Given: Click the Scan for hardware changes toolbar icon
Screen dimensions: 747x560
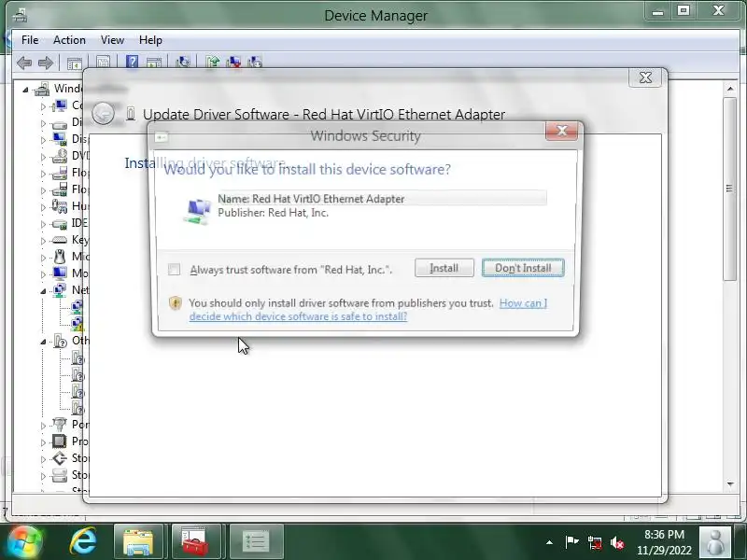Looking at the screenshot, I should tap(183, 63).
